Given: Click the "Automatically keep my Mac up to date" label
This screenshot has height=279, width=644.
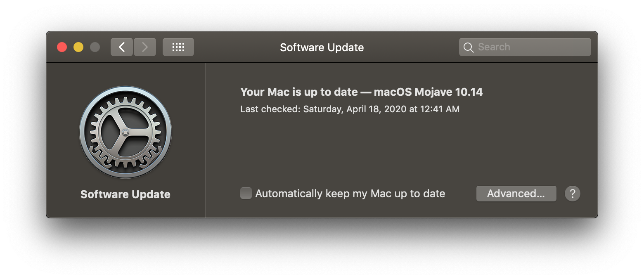Looking at the screenshot, I should 350,194.
